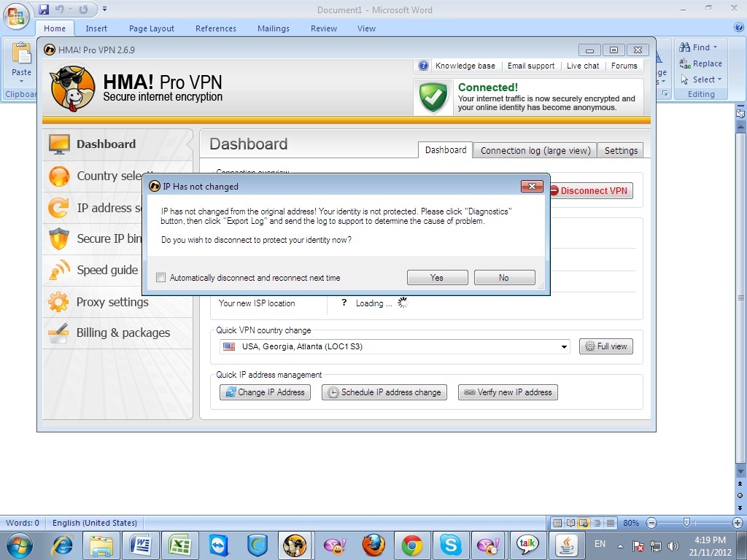Click the Redo icon in Word toolbar
Viewport: 747px width, 560px height.
[x=83, y=9]
